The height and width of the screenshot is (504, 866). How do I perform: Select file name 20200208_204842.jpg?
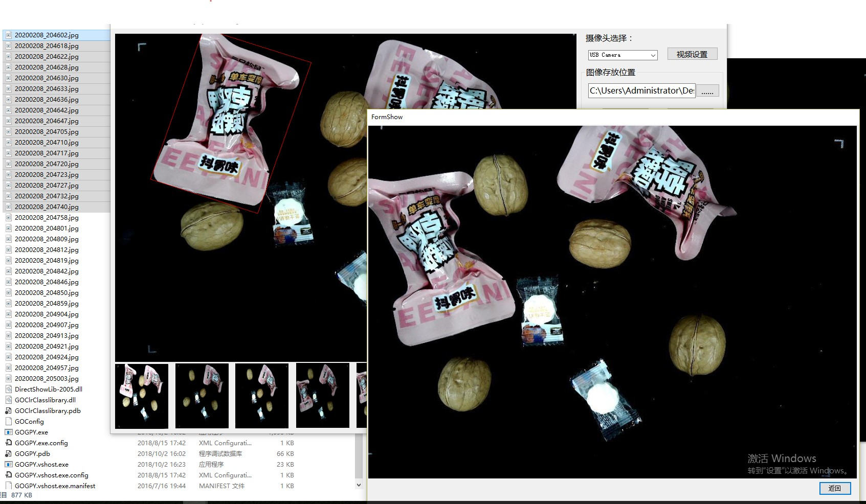47,271
